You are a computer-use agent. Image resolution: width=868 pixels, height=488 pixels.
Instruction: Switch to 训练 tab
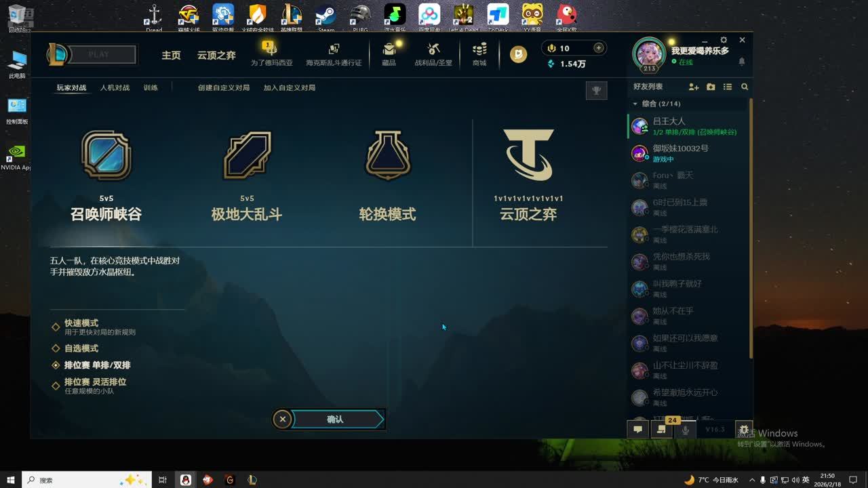tap(151, 88)
